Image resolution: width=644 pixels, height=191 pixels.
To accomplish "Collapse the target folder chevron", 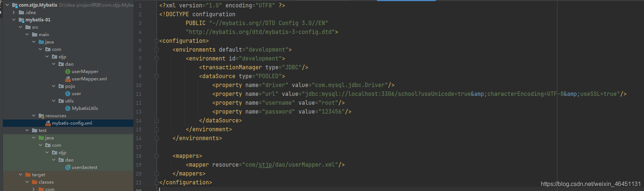I will [x=20, y=175].
